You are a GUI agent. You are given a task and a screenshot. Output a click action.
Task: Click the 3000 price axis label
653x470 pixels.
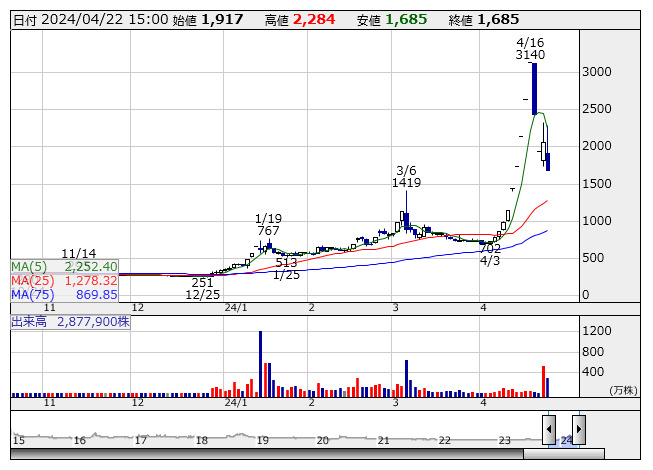[597, 72]
